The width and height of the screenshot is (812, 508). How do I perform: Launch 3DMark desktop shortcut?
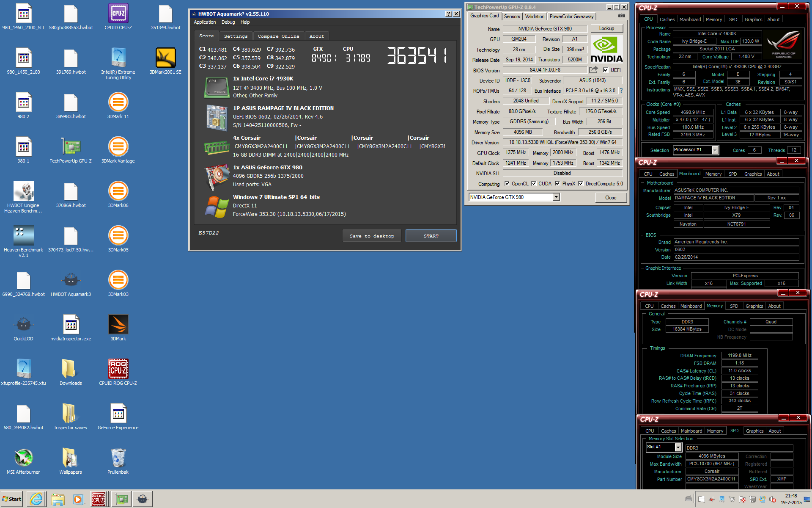[118, 328]
